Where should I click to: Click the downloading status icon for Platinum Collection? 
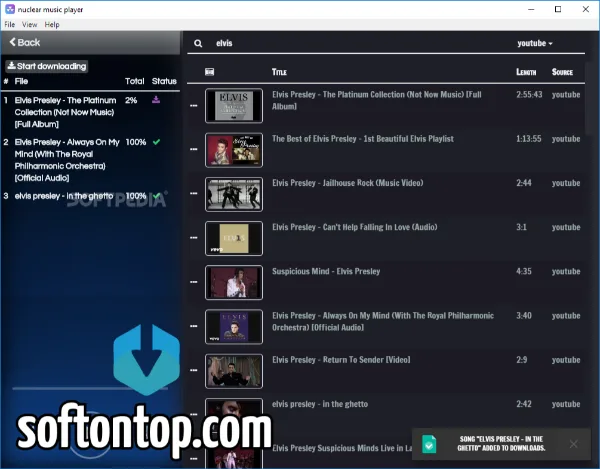coord(156,100)
